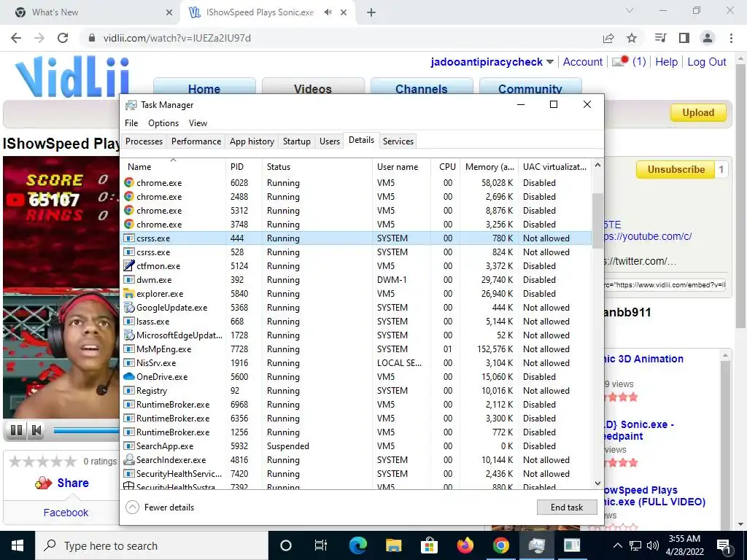Click the yellow Upload button
Image resolution: width=747 pixels, height=560 pixels.
click(x=698, y=113)
